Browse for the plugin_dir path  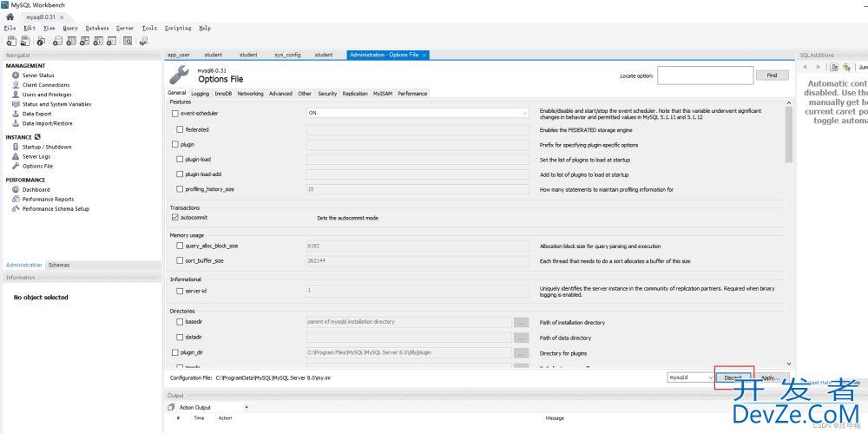[521, 352]
